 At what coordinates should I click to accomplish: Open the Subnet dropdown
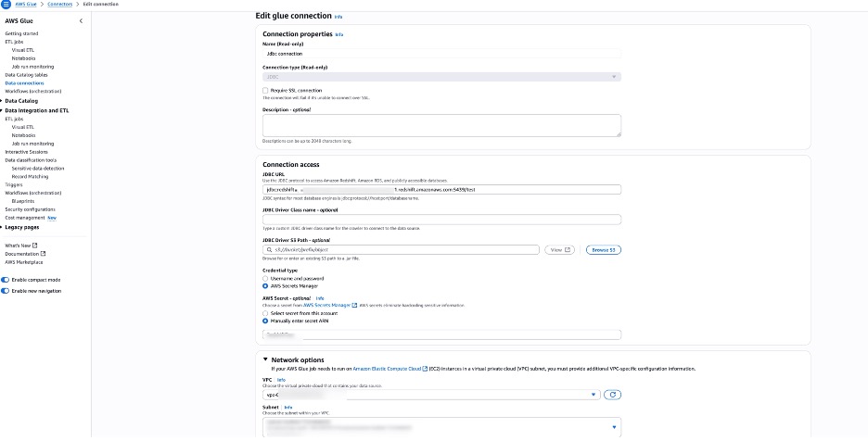coord(441,427)
